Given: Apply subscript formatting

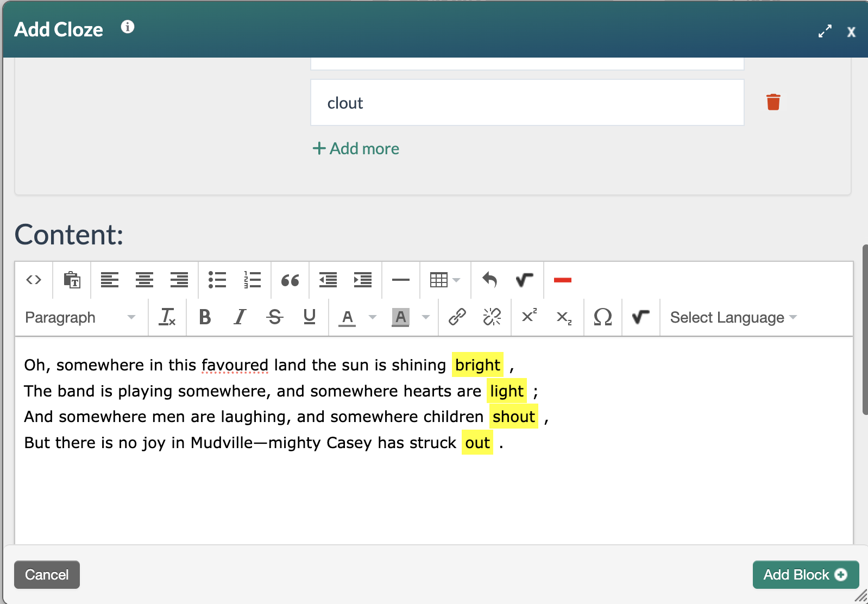Looking at the screenshot, I should [x=564, y=317].
